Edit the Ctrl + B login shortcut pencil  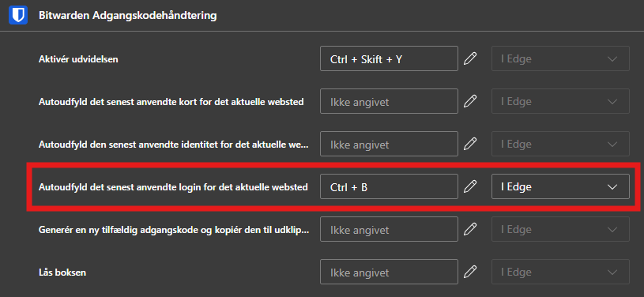click(x=470, y=186)
